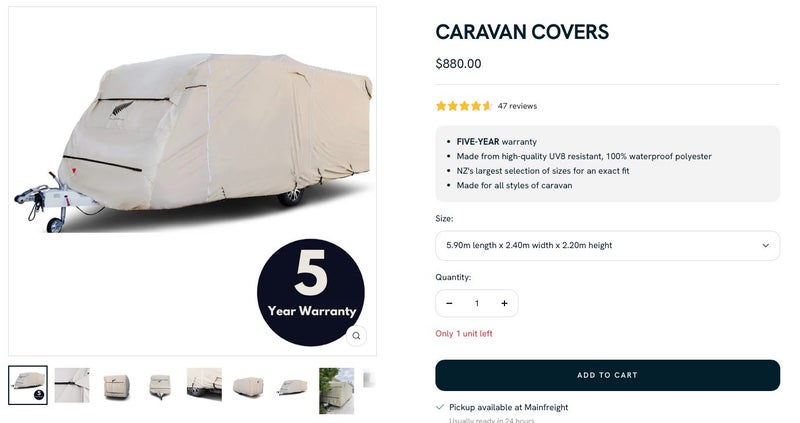View third thumbnail of cover rear view

(116, 386)
